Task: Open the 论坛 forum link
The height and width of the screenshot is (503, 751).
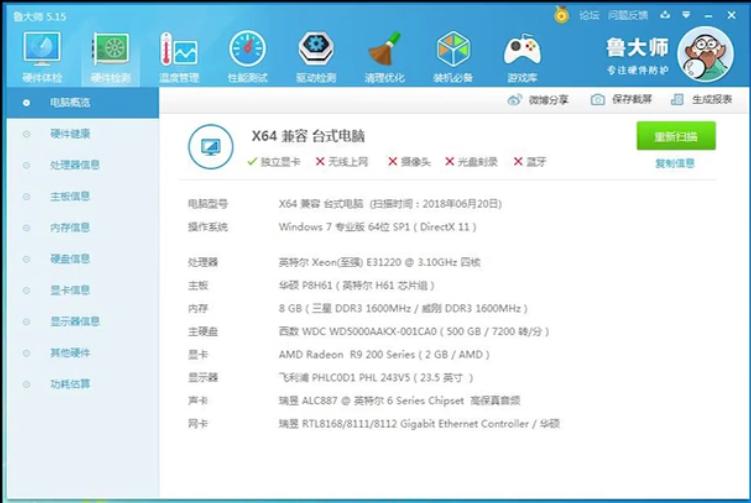Action: pos(589,15)
